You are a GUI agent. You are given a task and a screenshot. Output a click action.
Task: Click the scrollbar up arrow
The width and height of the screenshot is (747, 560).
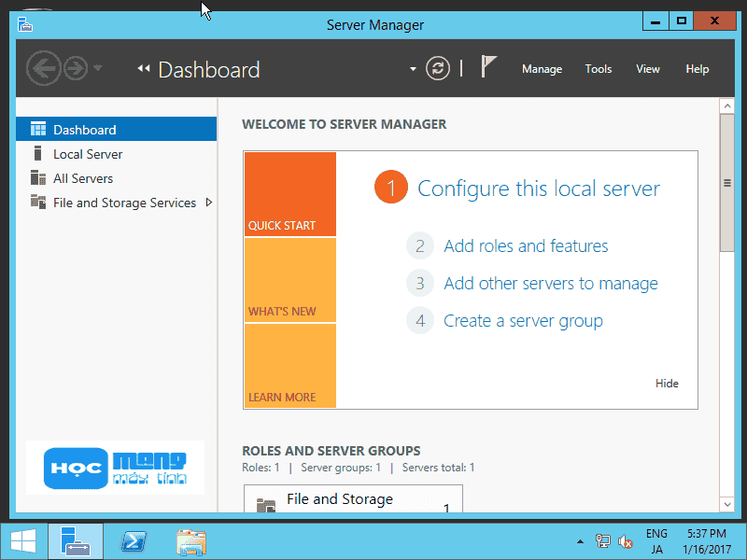tap(727, 106)
